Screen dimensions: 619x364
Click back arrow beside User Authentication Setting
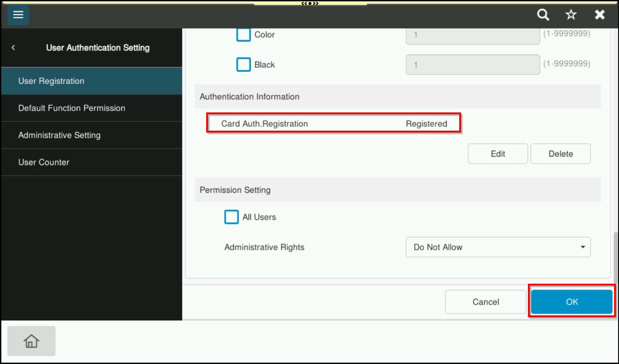(x=13, y=48)
